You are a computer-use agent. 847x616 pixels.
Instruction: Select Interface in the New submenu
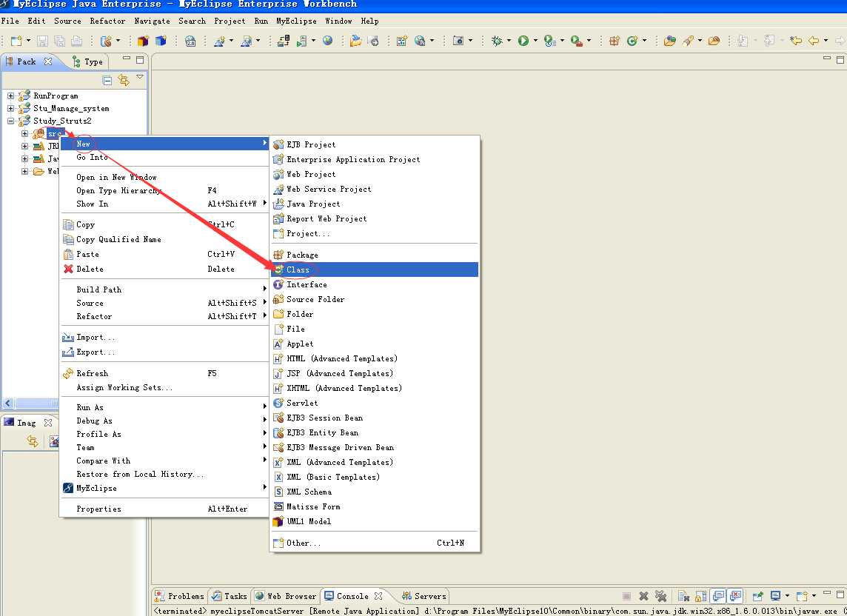tap(375, 284)
